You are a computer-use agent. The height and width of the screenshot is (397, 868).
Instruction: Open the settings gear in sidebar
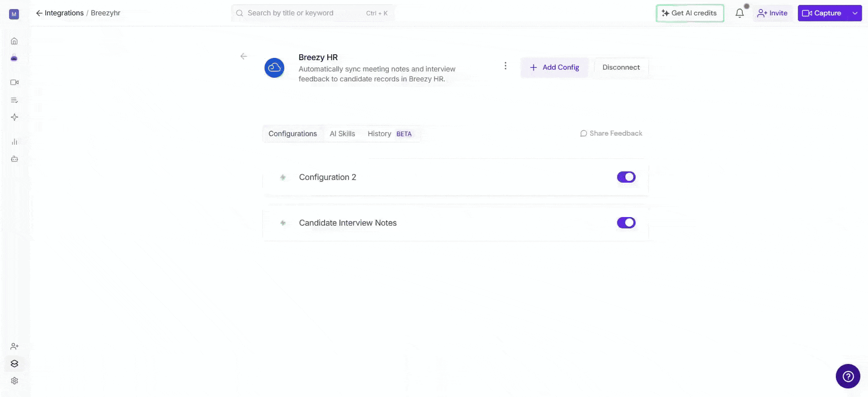tap(14, 381)
